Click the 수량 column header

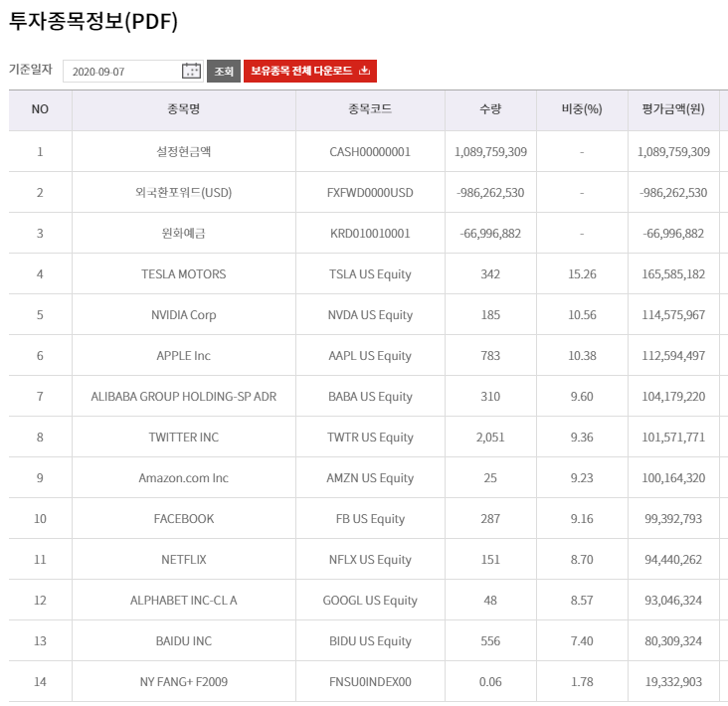pyautogui.click(x=490, y=109)
